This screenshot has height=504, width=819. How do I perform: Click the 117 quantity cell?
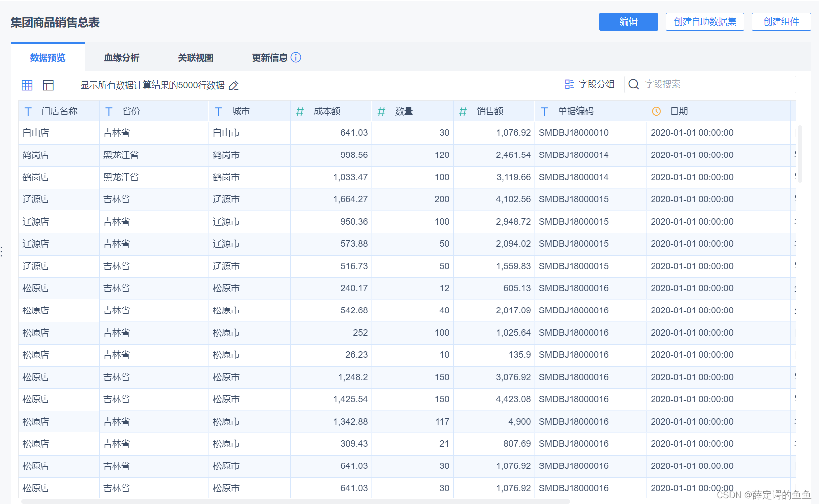412,422
